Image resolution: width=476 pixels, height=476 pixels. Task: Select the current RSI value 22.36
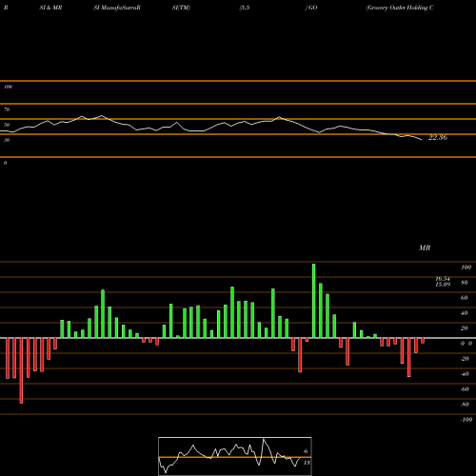pyautogui.click(x=438, y=137)
